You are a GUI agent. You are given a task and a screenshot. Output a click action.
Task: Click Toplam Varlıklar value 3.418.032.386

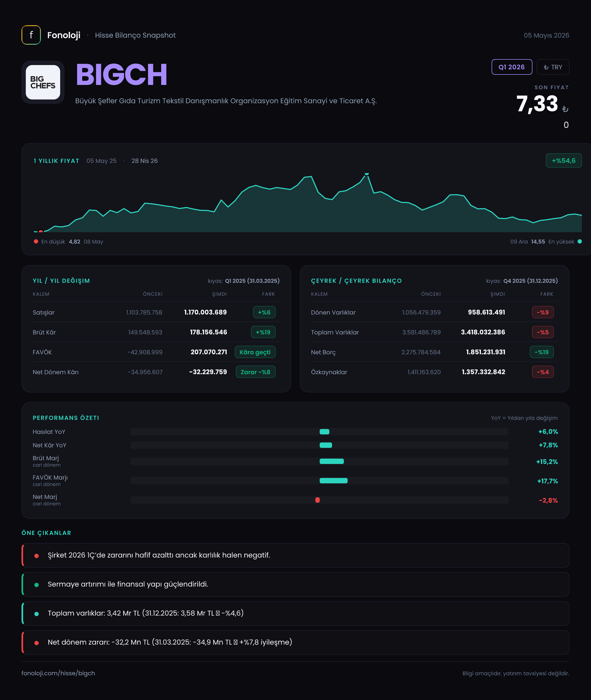point(483,332)
